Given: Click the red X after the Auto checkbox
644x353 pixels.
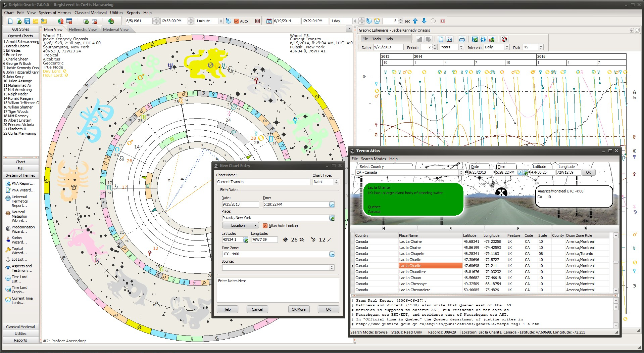Looking at the screenshot, I should [257, 21].
